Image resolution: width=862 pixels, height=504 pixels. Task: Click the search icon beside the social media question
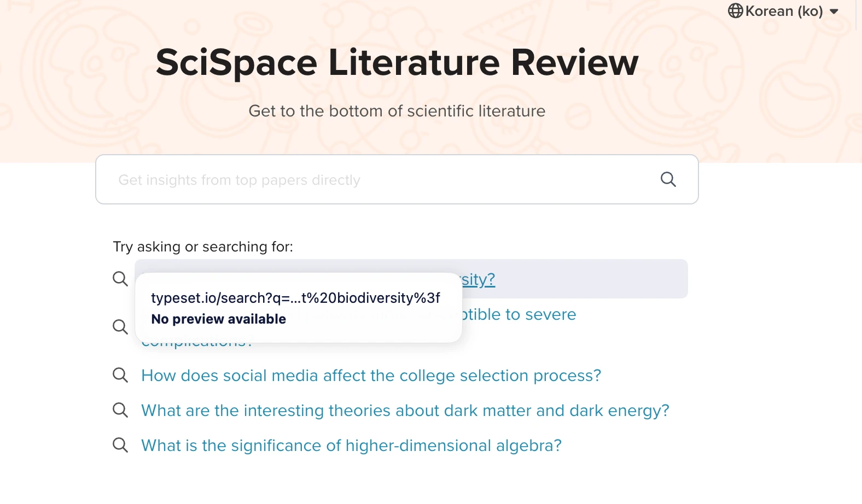tap(120, 375)
